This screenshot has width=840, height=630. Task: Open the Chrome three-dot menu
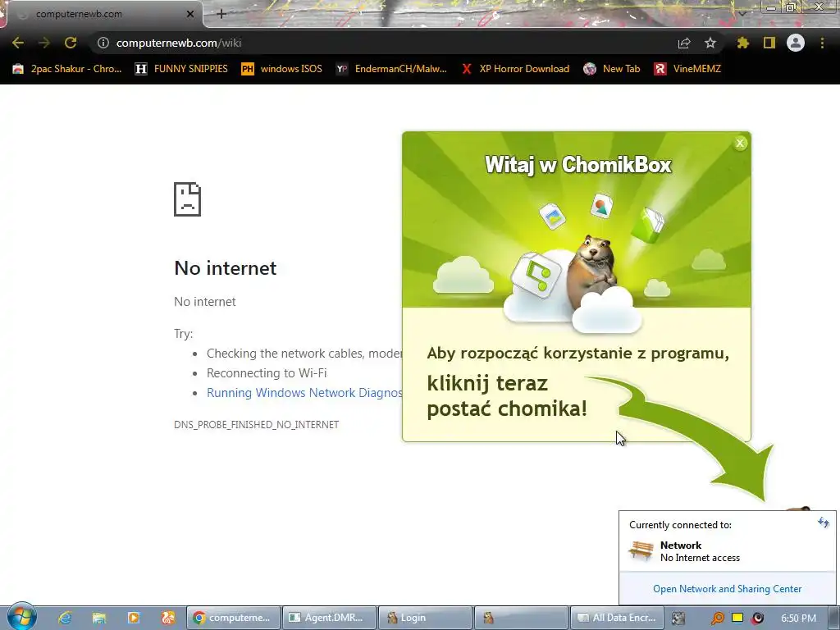[x=822, y=43]
